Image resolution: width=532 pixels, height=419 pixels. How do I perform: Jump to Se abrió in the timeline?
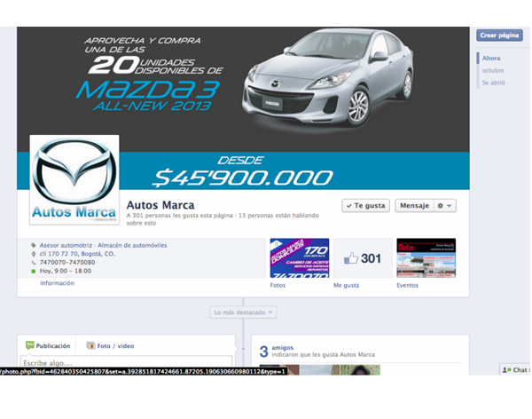coord(494,83)
